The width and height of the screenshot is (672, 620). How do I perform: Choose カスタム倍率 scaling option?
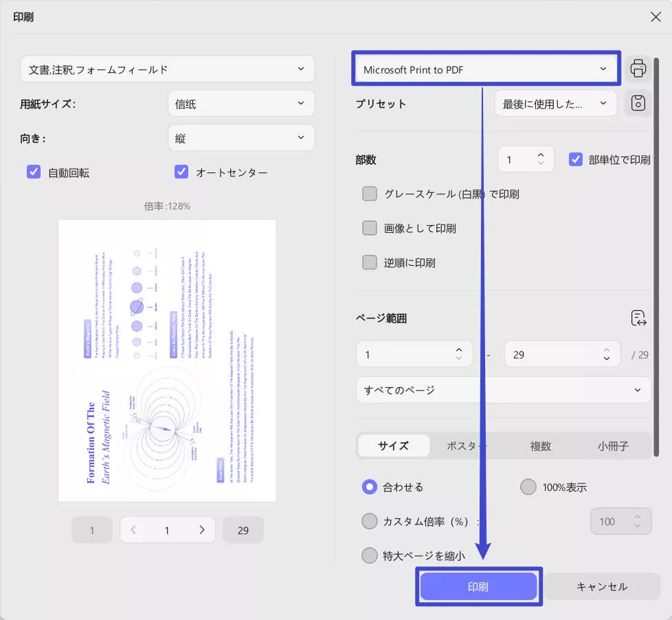[x=369, y=521]
